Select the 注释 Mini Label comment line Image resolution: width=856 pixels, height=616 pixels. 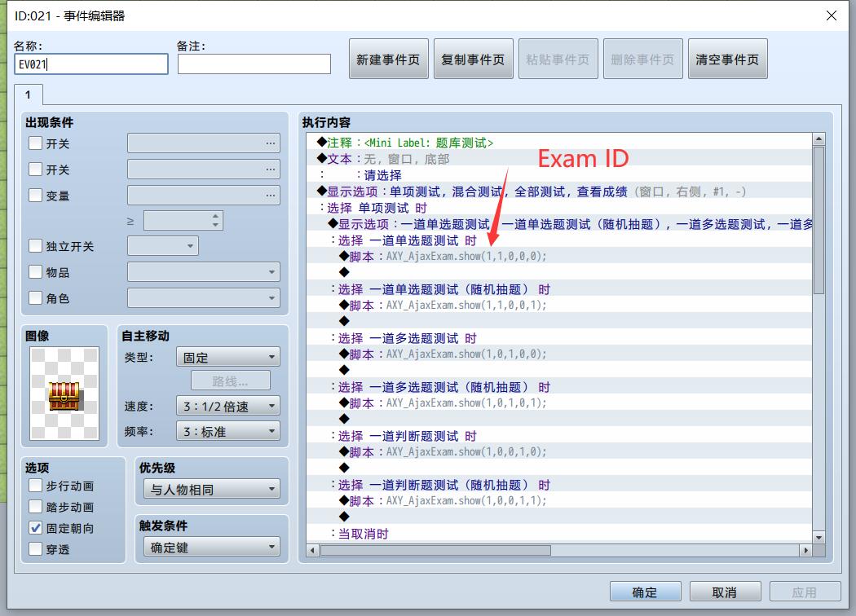(559, 143)
